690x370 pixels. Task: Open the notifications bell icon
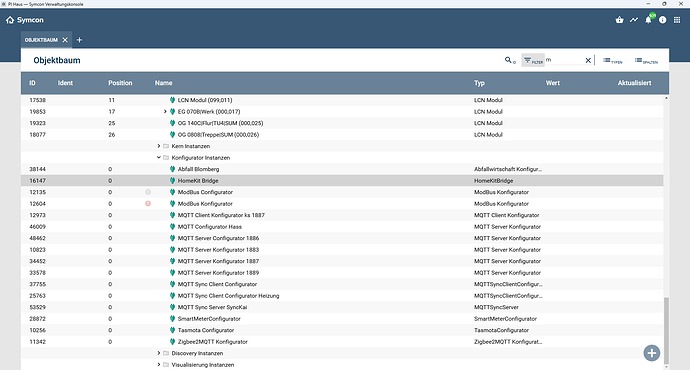point(648,20)
